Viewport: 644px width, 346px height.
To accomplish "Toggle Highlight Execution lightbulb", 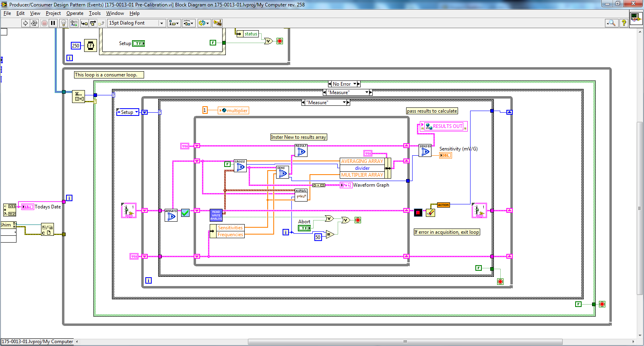I will [x=63, y=23].
